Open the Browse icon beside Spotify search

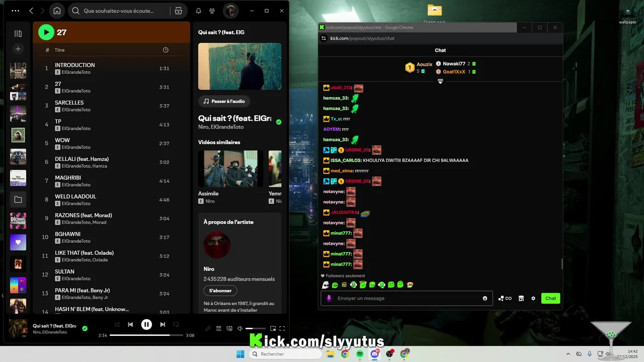point(178,11)
